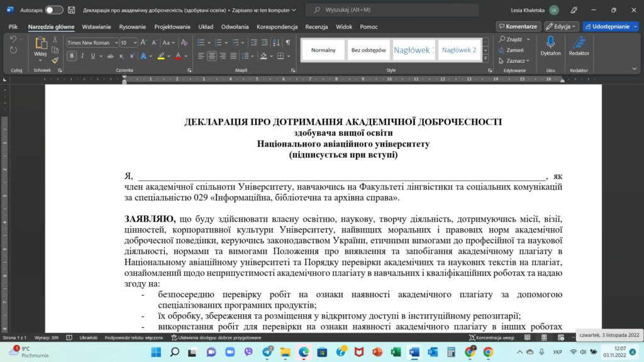The image size is (644, 362).
Task: Click the Sort A-Z icon
Action: (x=276, y=42)
